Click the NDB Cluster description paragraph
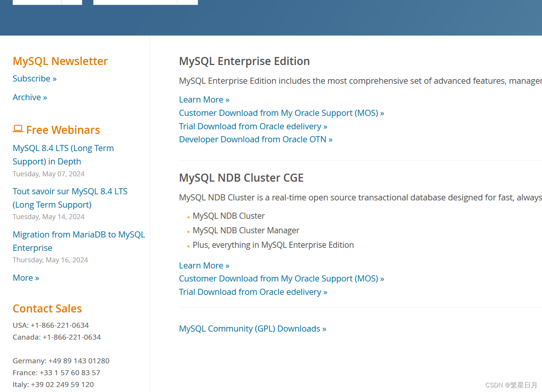542x392 pixels. [360, 197]
